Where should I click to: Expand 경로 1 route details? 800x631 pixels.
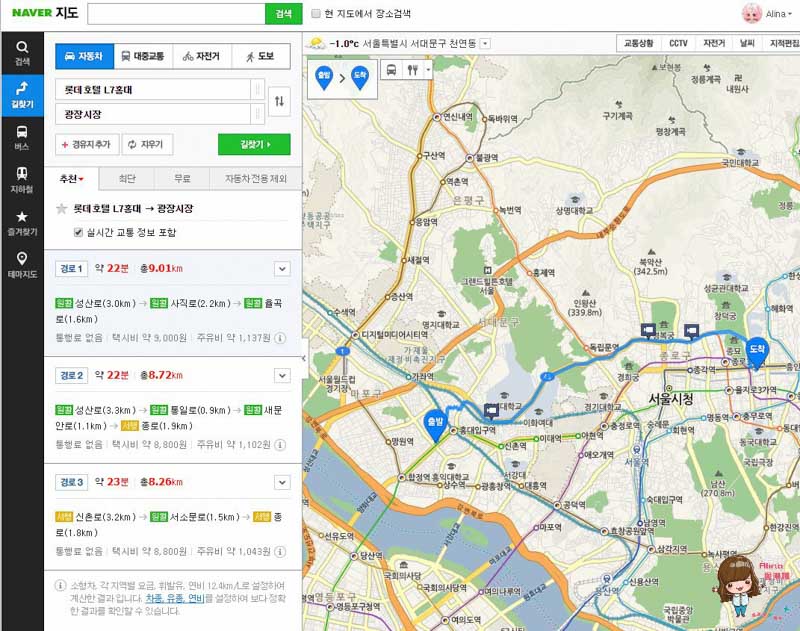pos(282,269)
